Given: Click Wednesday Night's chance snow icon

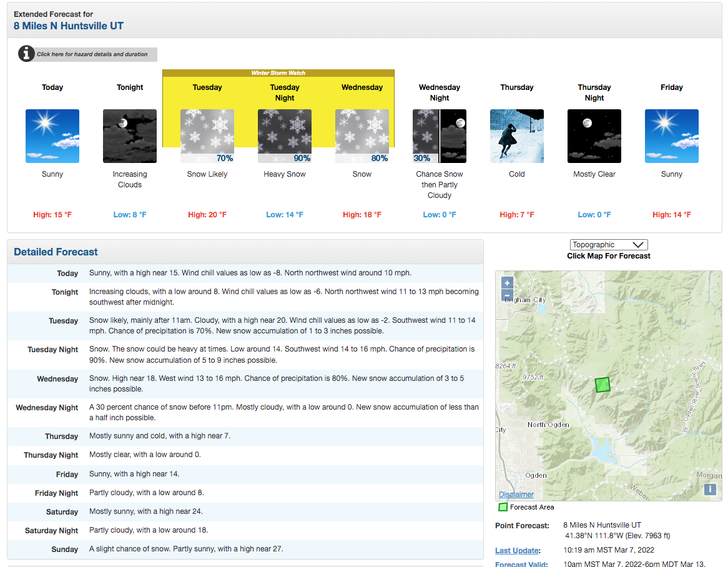Looking at the screenshot, I should [440, 136].
